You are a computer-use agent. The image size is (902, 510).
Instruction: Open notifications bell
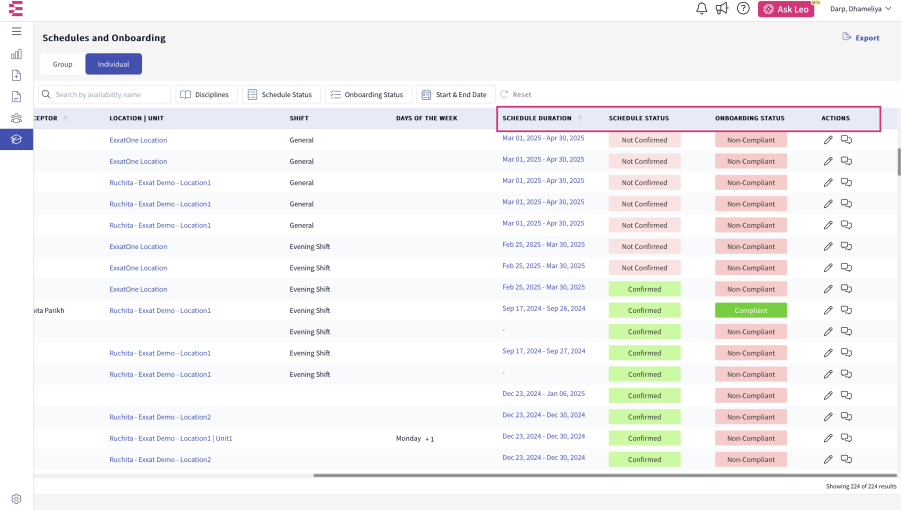(x=701, y=9)
